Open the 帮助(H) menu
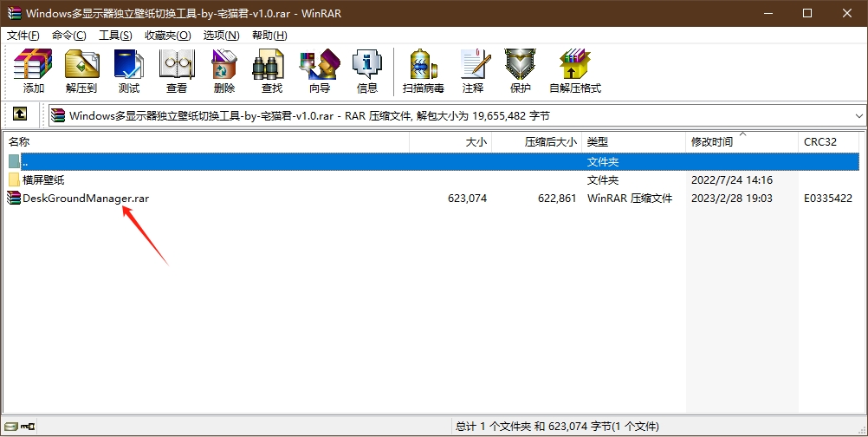Screen dimensions: 868x437 click(x=269, y=35)
